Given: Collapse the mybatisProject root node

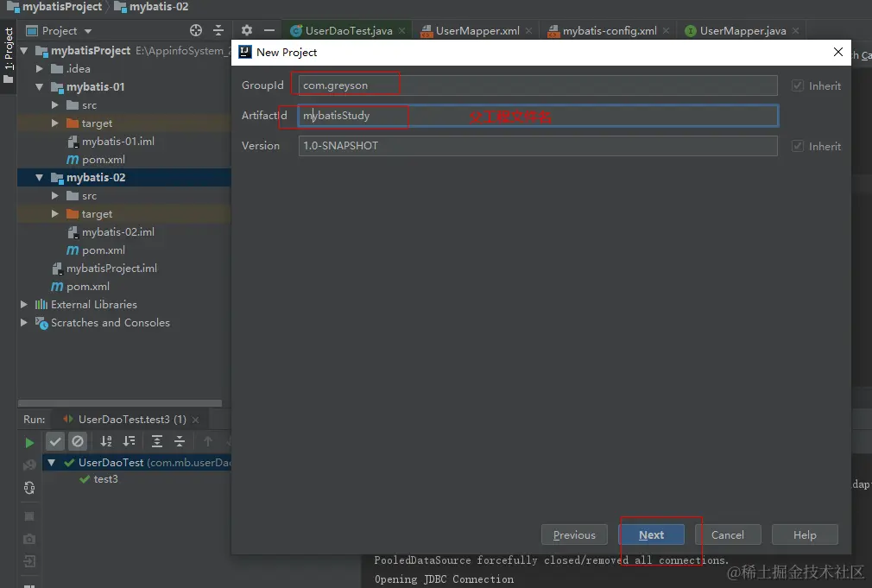Looking at the screenshot, I should point(24,51).
